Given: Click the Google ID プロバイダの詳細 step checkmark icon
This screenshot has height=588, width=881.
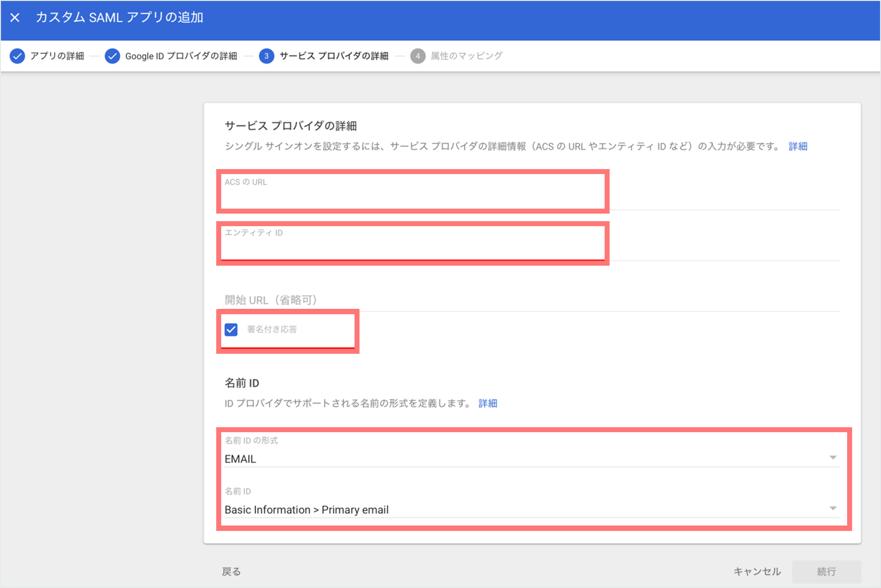Looking at the screenshot, I should (112, 56).
